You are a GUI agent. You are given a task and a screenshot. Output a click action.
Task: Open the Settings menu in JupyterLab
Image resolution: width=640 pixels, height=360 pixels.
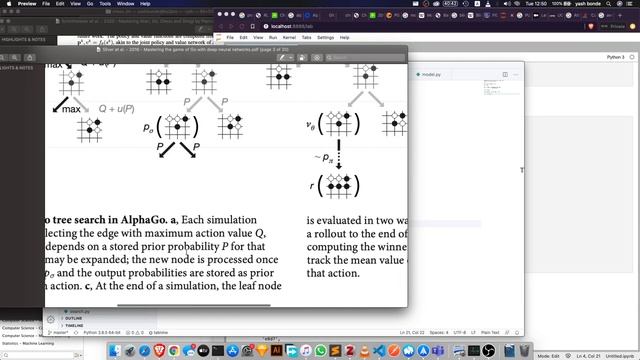[325, 38]
